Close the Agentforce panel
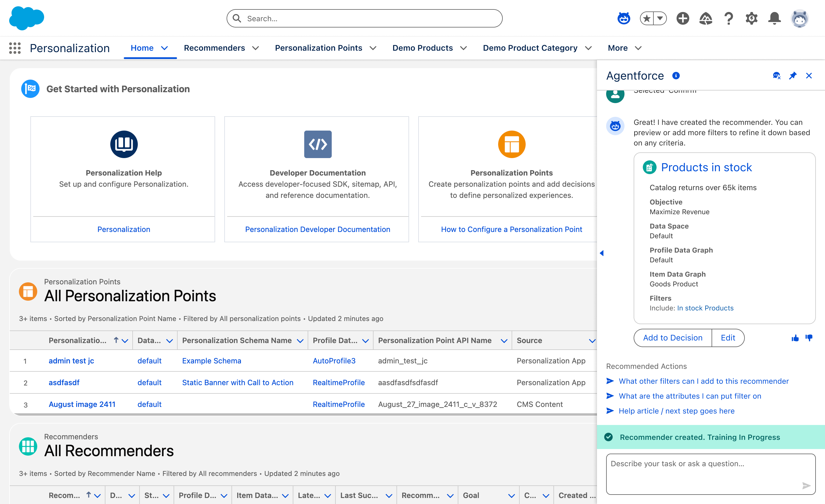 809,76
